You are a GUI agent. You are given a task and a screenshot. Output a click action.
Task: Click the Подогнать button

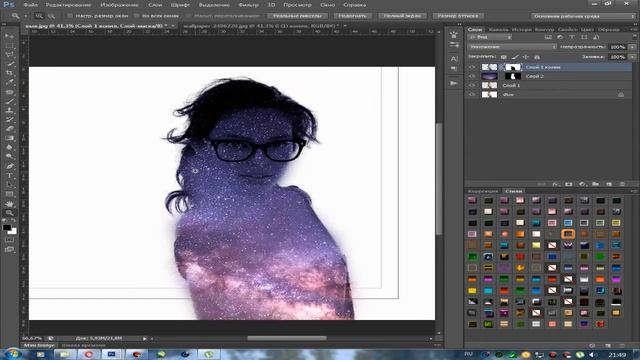coord(353,16)
